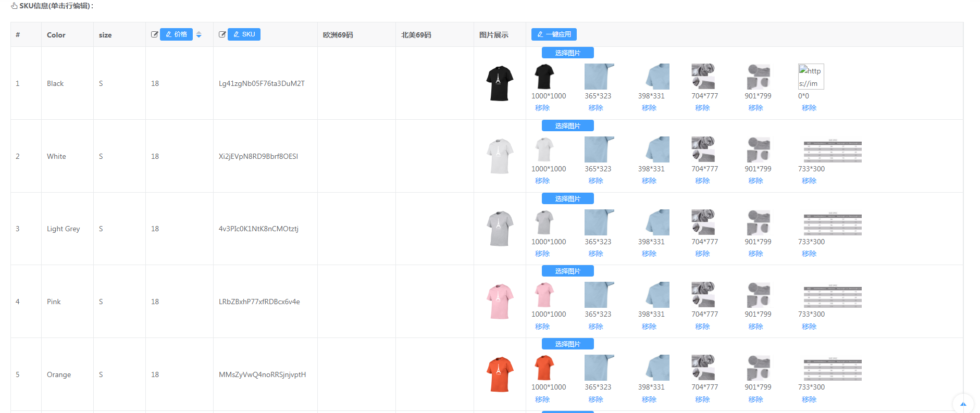Click the edit icon beside 价格 button

[154, 34]
